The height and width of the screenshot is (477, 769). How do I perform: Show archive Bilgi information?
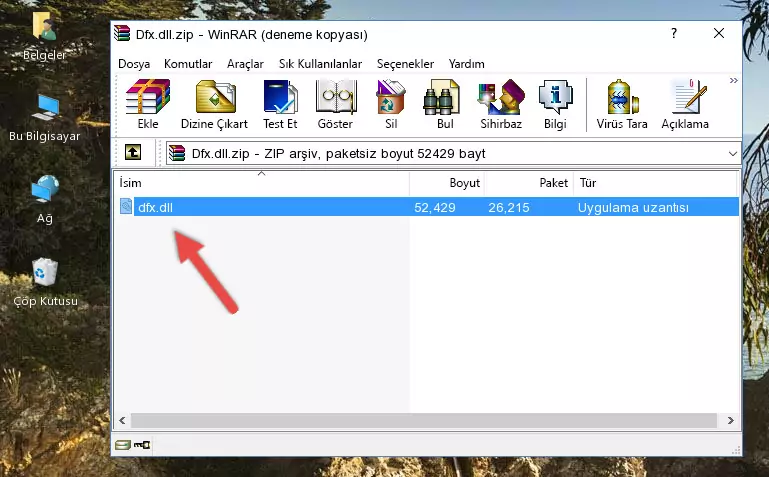coord(555,104)
